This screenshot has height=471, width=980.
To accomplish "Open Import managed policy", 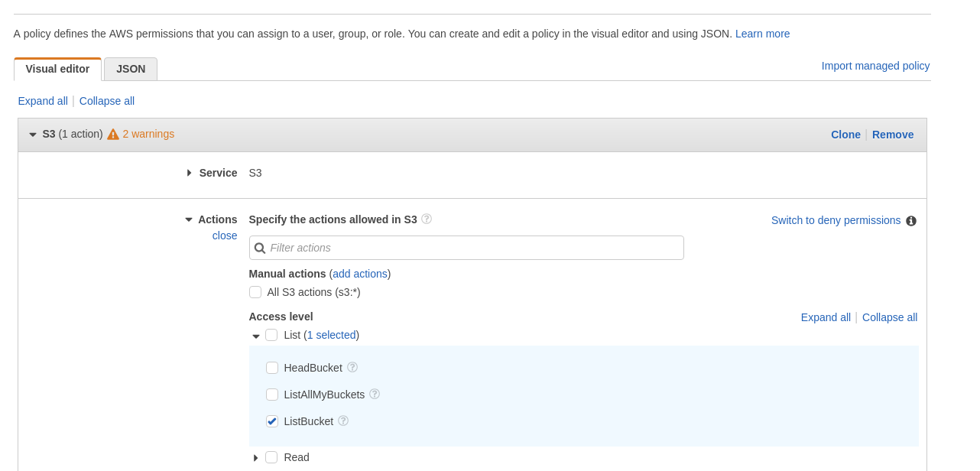I will 875,66.
